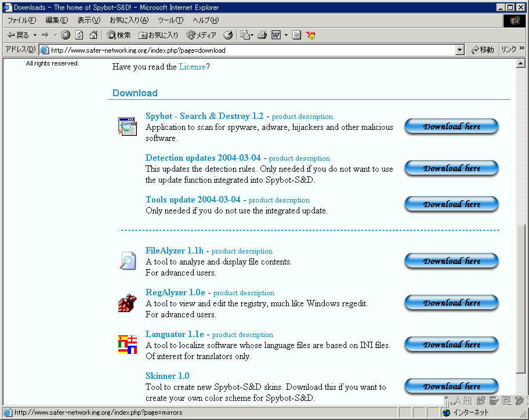Open the 'FileAlyzer 1.1h' title link
Image resolution: width=529 pixels, height=420 pixels.
(175, 251)
